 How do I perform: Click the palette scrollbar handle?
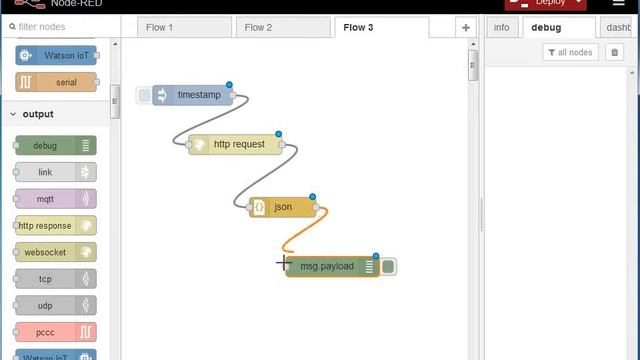tap(115, 102)
